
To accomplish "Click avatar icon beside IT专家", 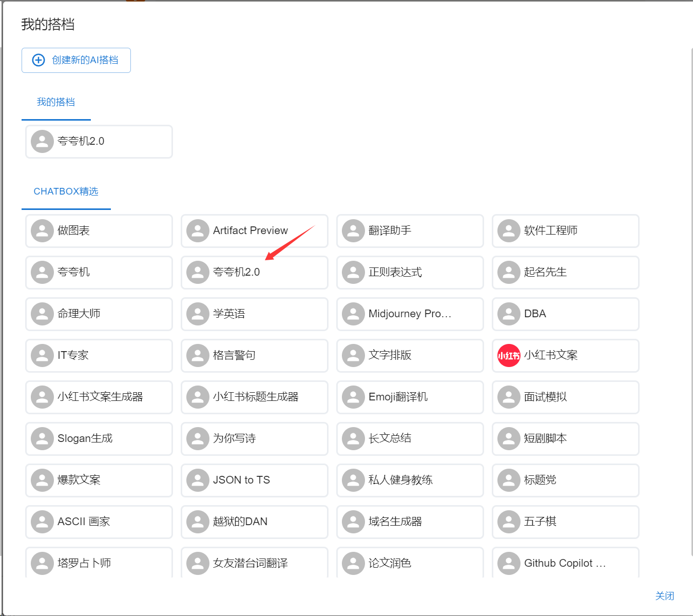I will 42,355.
